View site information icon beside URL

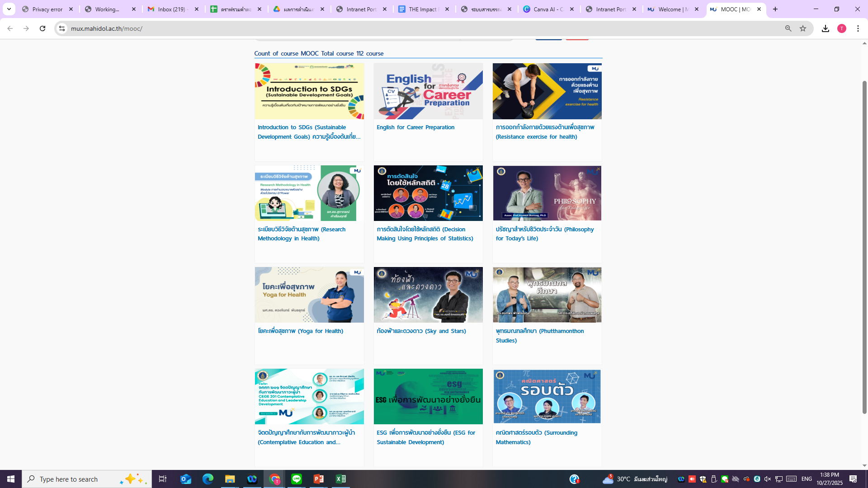tap(62, 28)
